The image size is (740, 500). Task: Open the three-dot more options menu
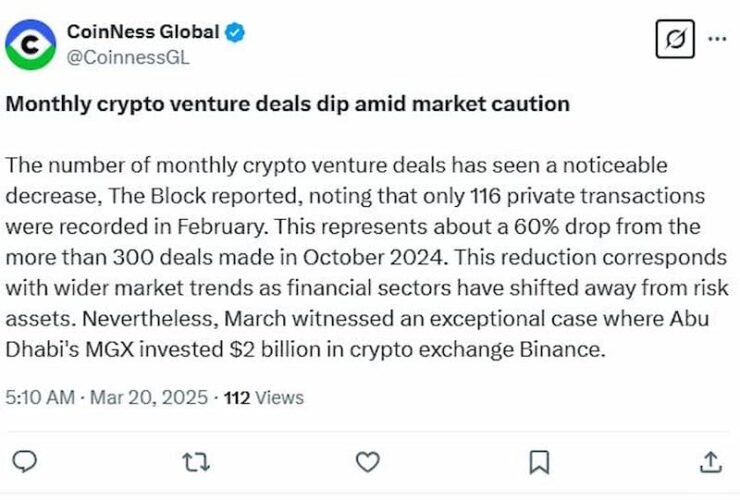click(x=717, y=39)
